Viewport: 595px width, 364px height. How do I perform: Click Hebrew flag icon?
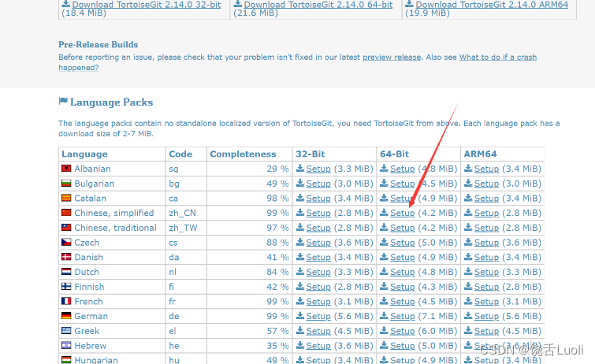pyautogui.click(x=66, y=345)
